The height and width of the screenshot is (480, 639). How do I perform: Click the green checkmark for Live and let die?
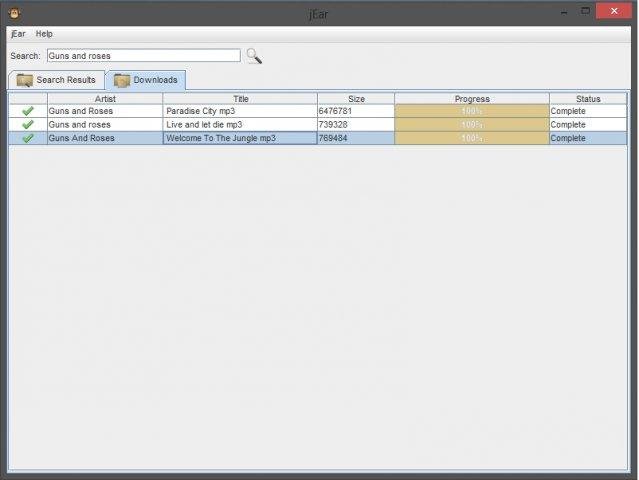28,124
